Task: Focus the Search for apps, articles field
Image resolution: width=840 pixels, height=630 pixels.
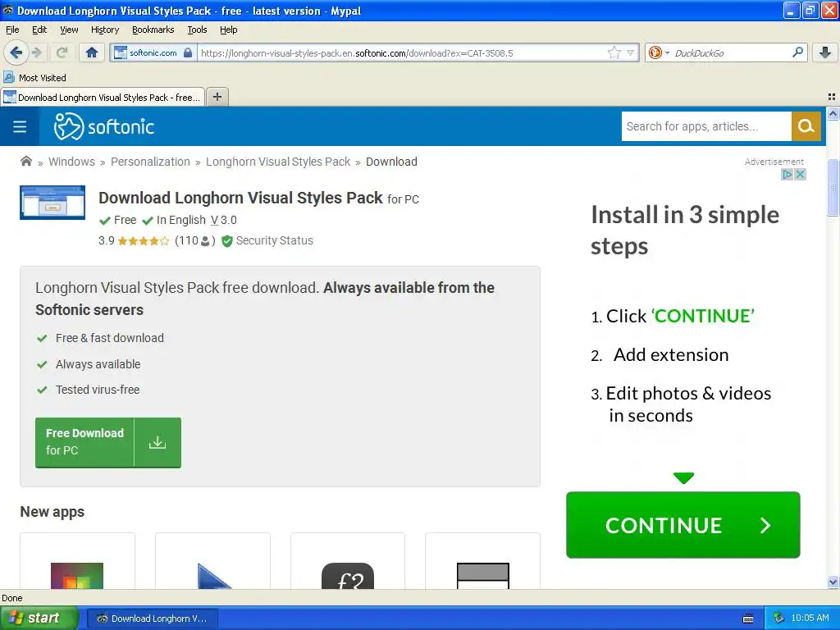Action: point(706,126)
